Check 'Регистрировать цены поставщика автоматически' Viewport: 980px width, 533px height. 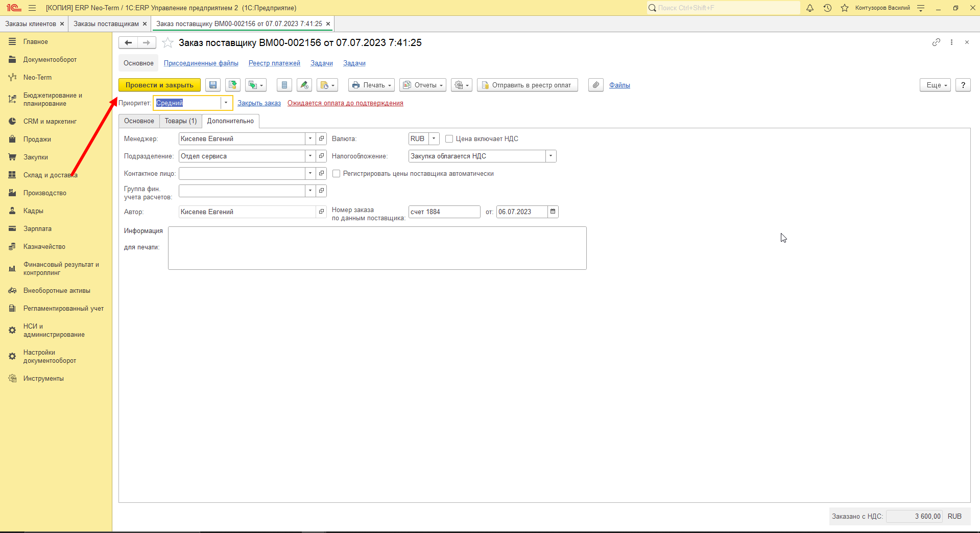pyautogui.click(x=337, y=174)
